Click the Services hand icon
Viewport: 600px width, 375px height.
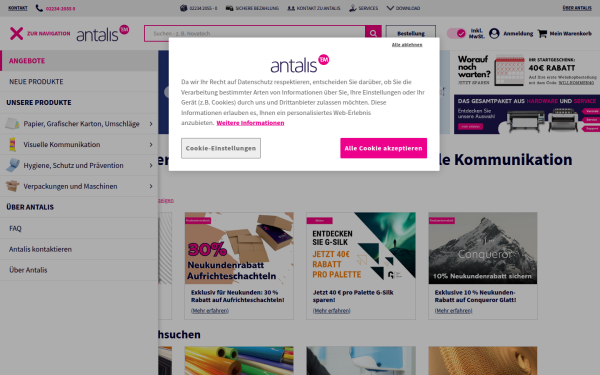coord(352,8)
